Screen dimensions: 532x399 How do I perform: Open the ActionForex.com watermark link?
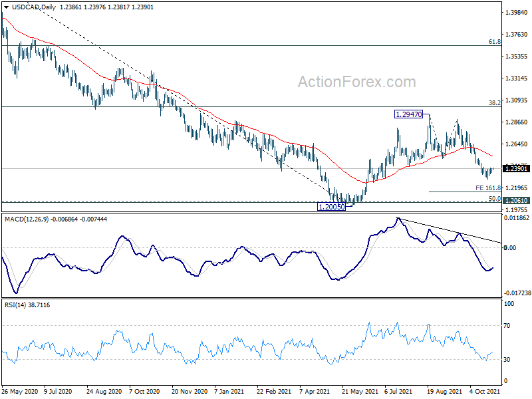356,82
